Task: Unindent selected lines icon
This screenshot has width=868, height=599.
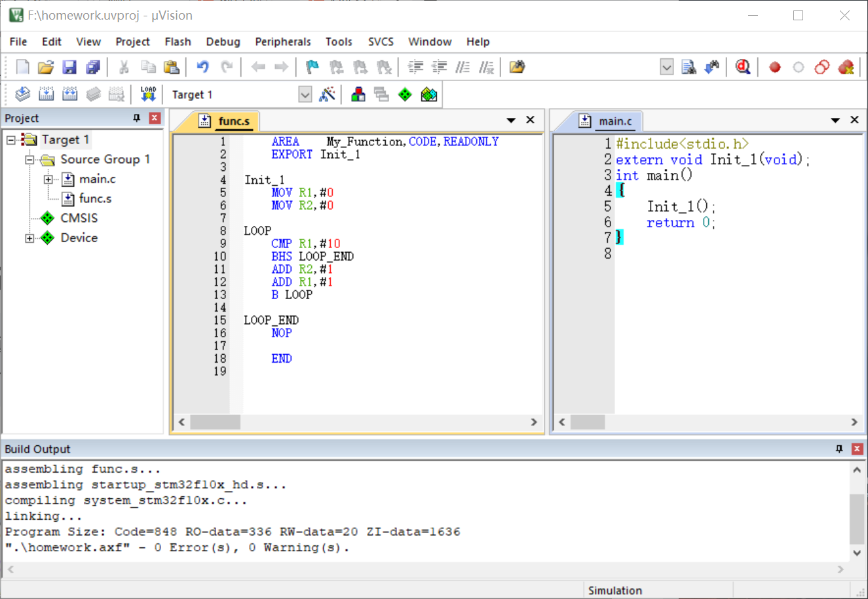Action: (439, 67)
